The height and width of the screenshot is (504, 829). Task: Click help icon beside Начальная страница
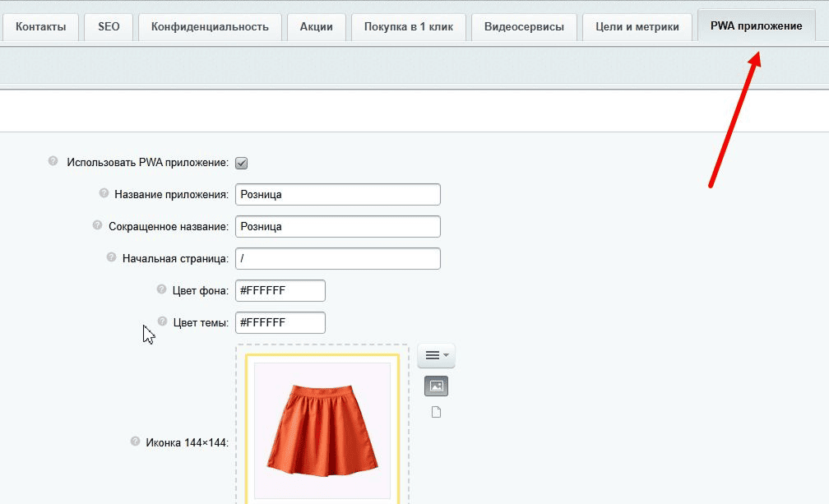pos(112,257)
